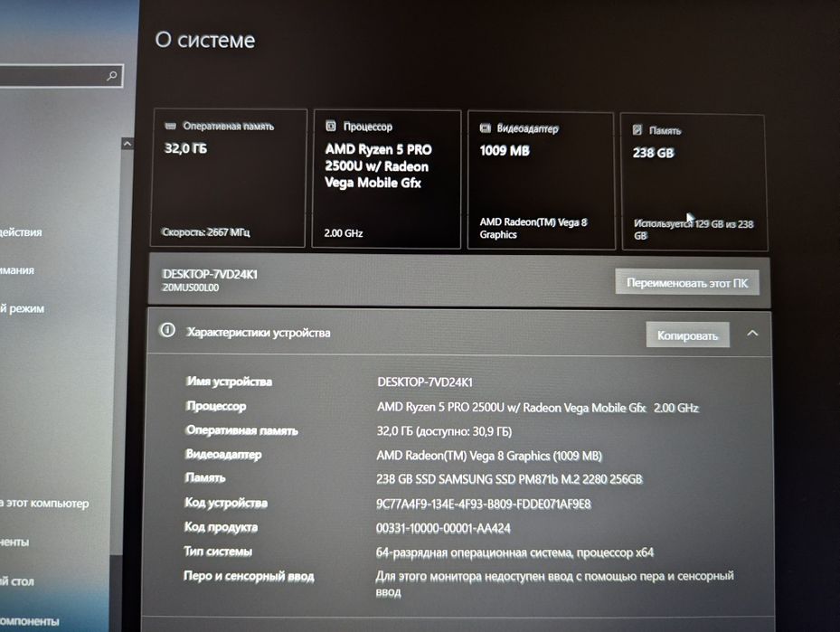
Task: Click the Код продукта label
Action: click(x=221, y=527)
